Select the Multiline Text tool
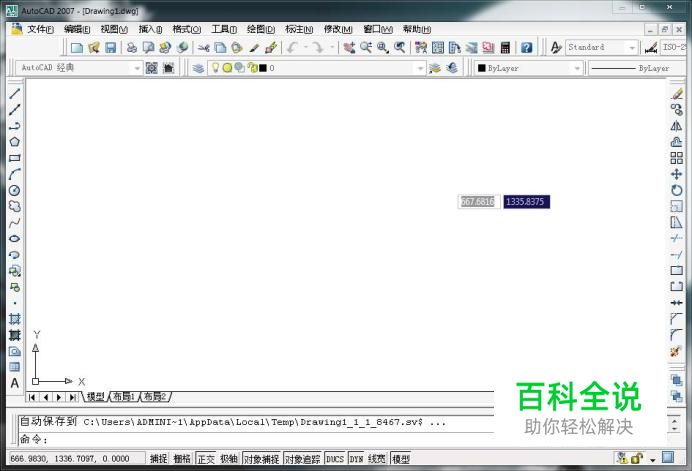 pyautogui.click(x=15, y=383)
